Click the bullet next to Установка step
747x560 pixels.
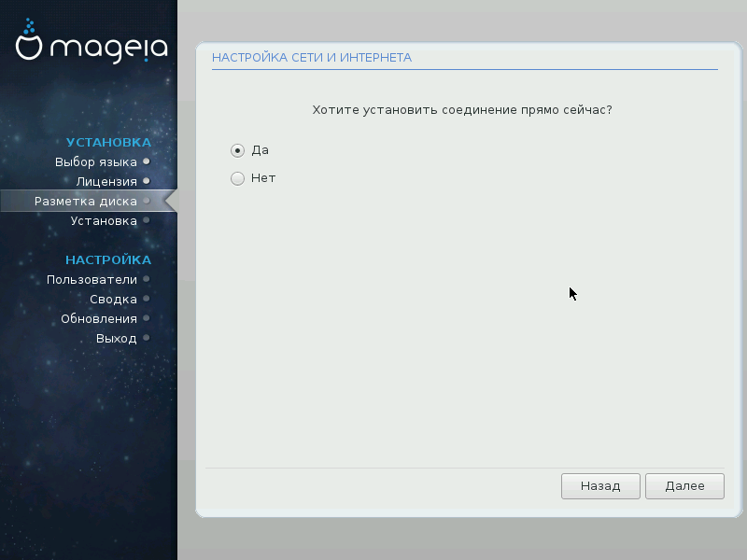[147, 220]
